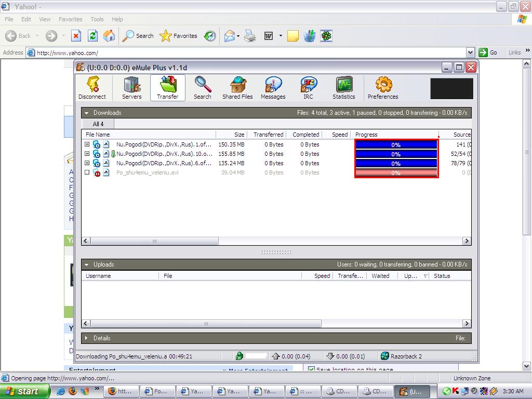The height and width of the screenshot is (399, 532).
Task: Open Statistics in eMule
Action: coord(344,88)
